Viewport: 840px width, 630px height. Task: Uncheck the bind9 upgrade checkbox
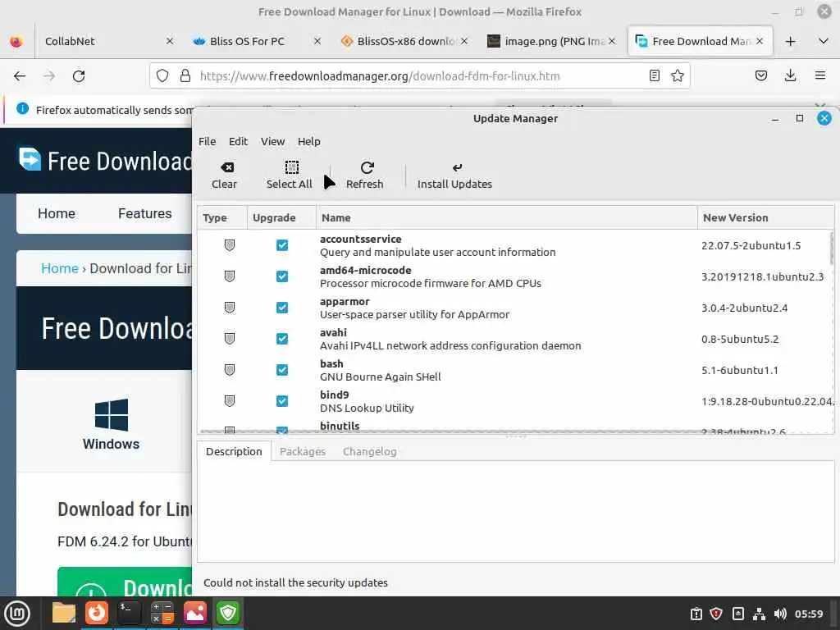click(282, 400)
